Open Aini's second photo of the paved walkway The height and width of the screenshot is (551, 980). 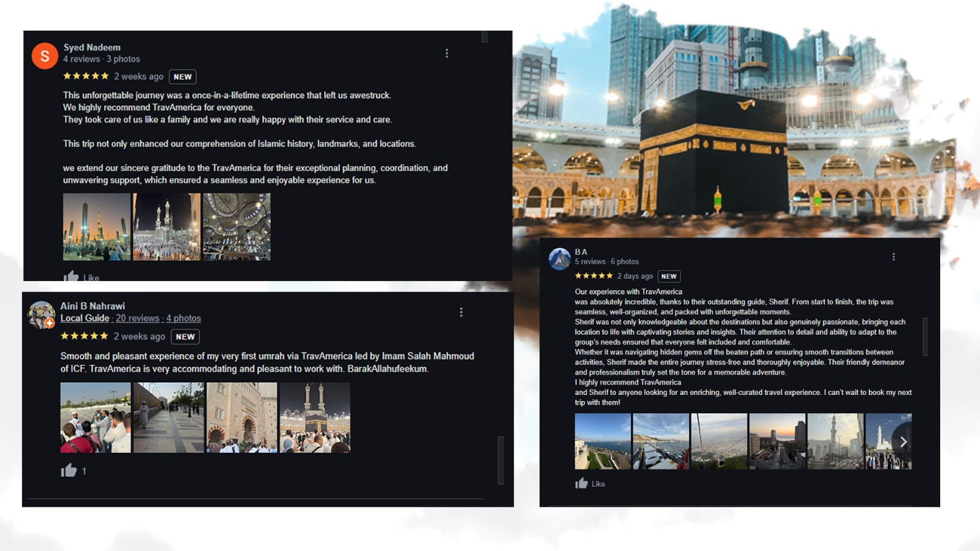point(168,418)
